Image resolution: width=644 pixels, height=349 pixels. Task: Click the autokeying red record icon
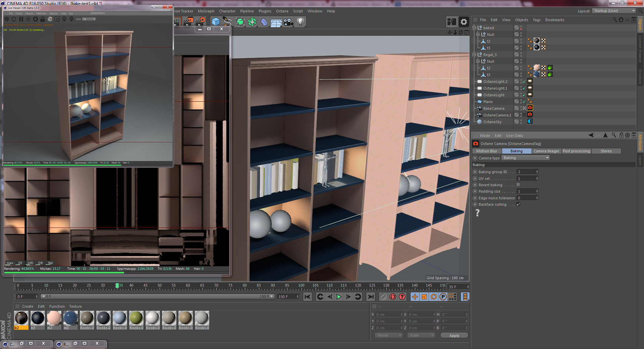pos(393,297)
